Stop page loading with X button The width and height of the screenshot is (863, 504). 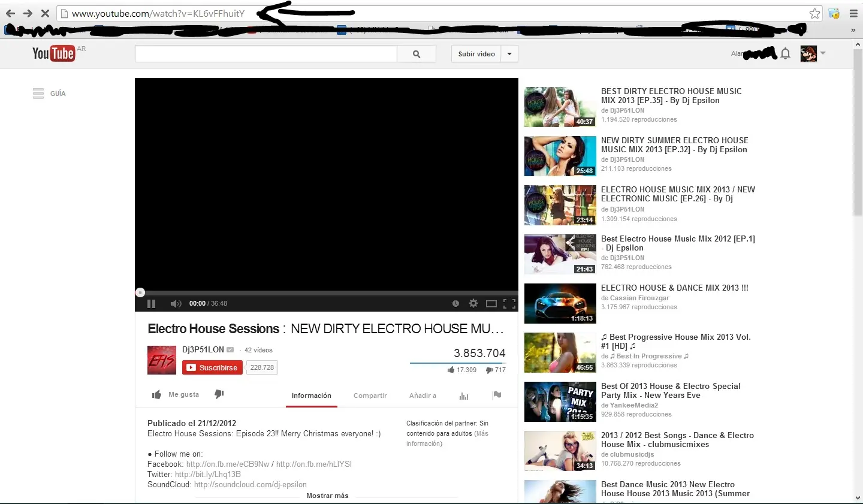(45, 13)
